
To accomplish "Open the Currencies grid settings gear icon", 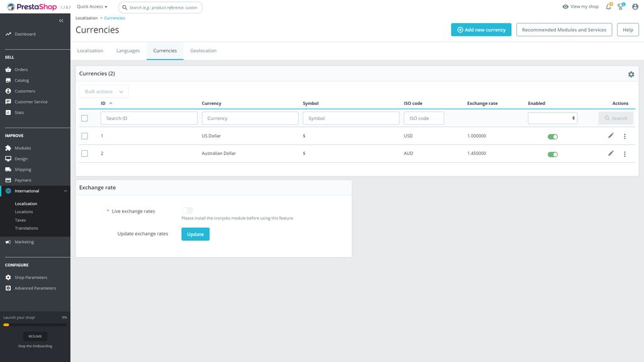I will point(630,74).
